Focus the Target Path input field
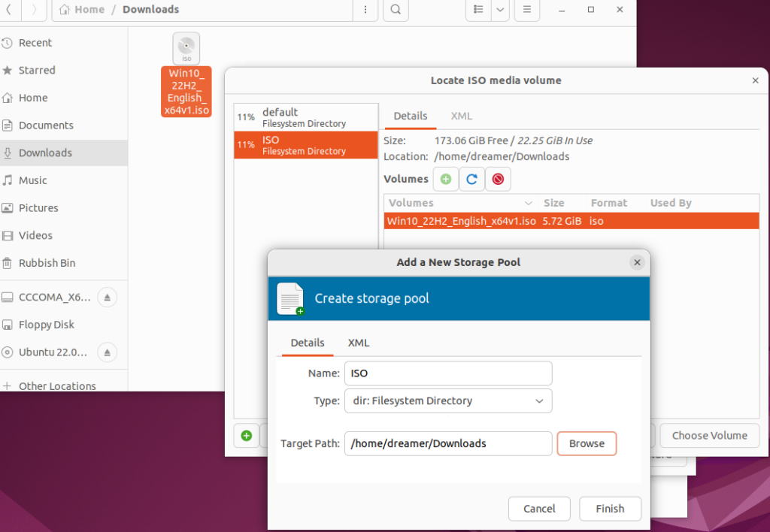770x532 pixels. point(448,443)
